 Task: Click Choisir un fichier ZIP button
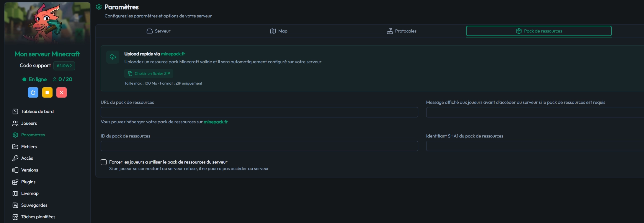coord(149,74)
